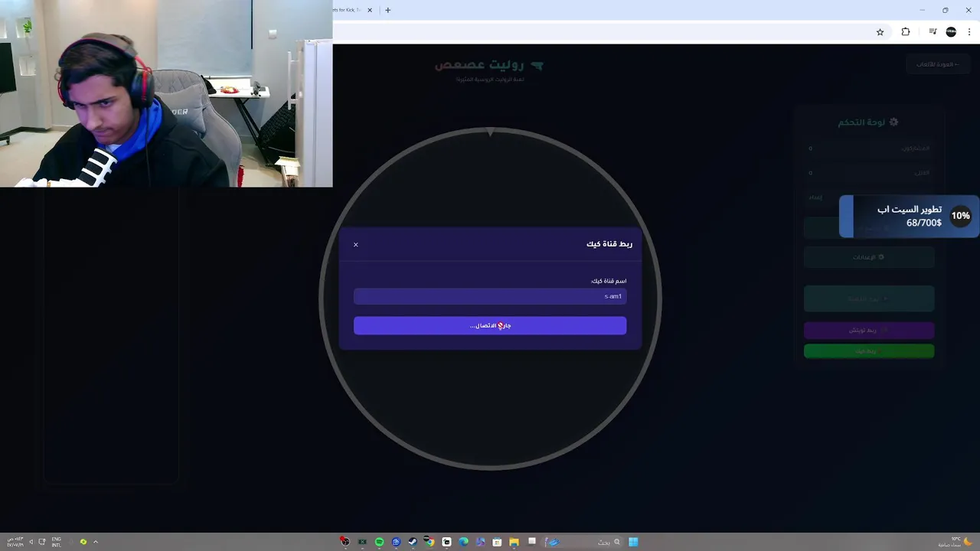The width and height of the screenshot is (980, 551).
Task: Open the purple Copilot-style app on taskbar
Action: (x=480, y=542)
